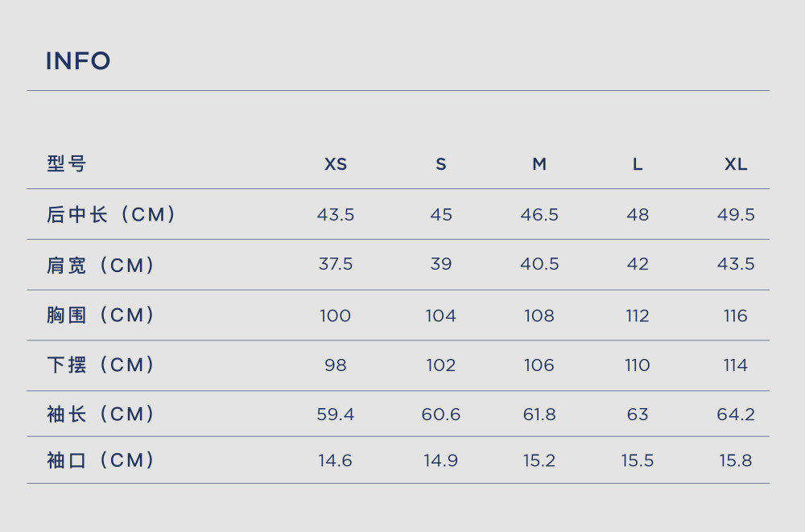Click the 15.8 cuff value for XL
805x532 pixels.
[736, 460]
